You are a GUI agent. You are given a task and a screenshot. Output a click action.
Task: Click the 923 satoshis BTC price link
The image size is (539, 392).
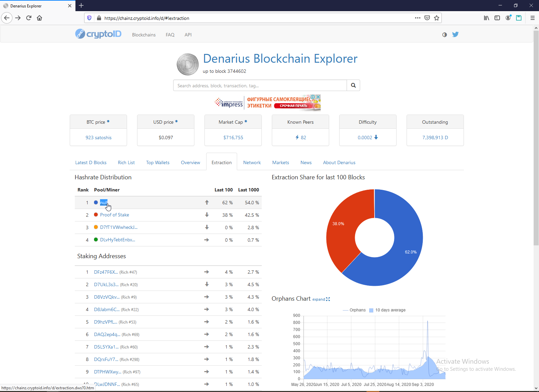click(x=98, y=138)
